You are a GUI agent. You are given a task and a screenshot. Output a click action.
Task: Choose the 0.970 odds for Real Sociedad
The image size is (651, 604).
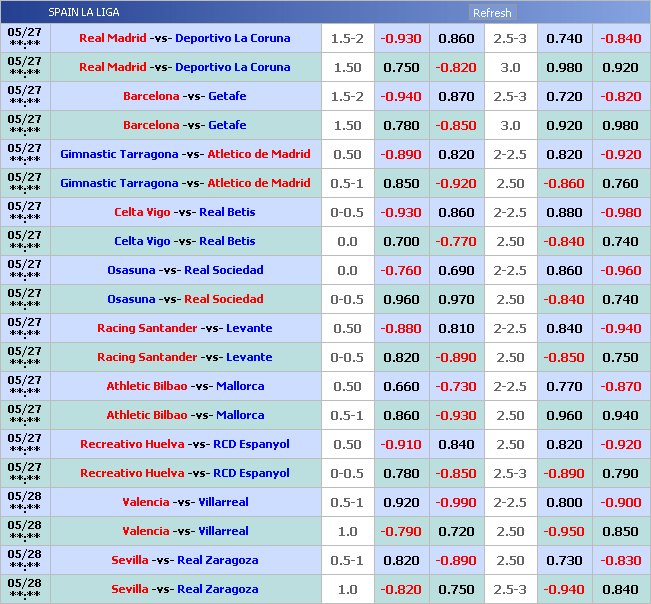(x=456, y=299)
